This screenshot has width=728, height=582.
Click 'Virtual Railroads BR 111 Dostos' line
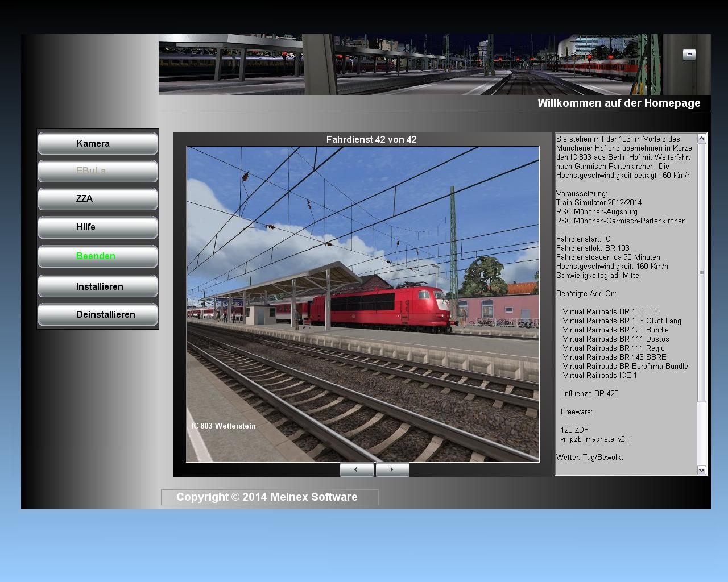616,339
